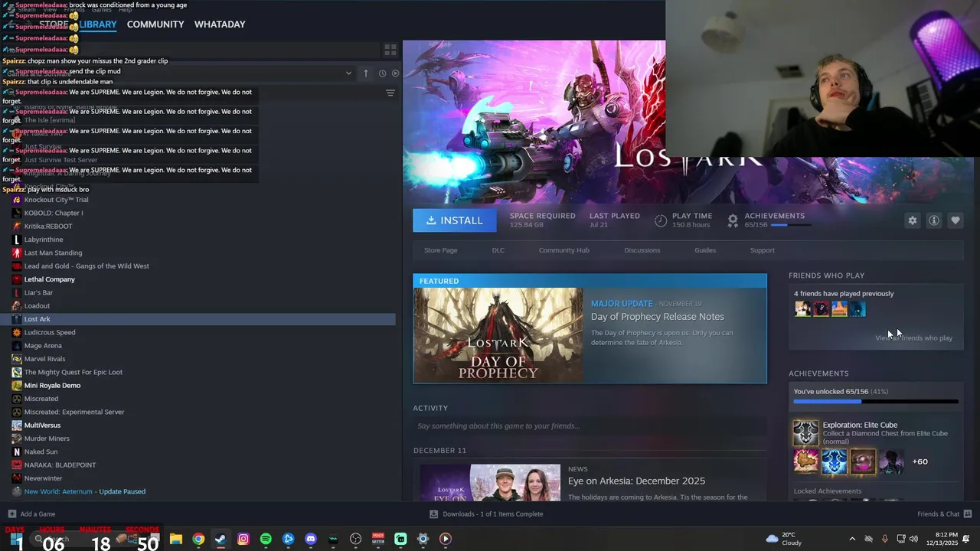The width and height of the screenshot is (980, 551).
Task: Open Day of Prophecy Release Notes
Action: tap(658, 317)
